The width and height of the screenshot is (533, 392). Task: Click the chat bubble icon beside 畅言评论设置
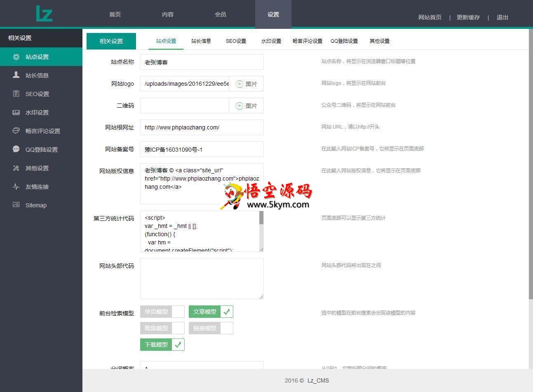click(16, 131)
